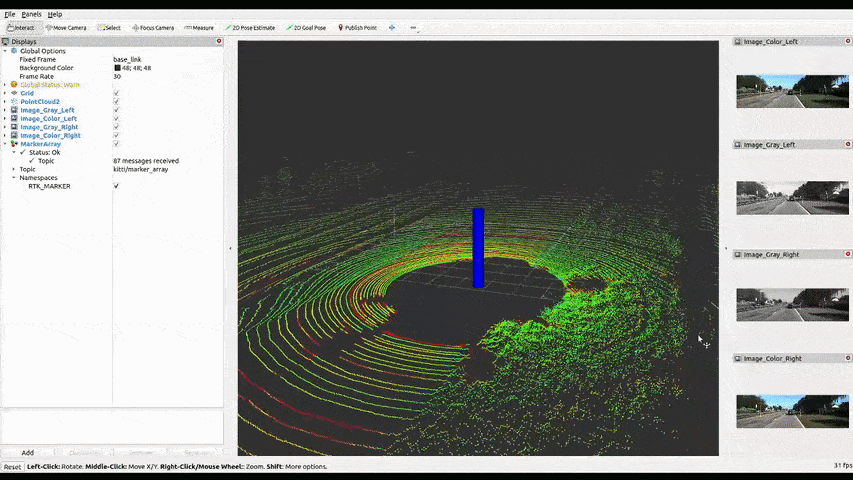The image size is (853, 480).
Task: Click the MarkerArray display icon
Action: click(x=14, y=144)
